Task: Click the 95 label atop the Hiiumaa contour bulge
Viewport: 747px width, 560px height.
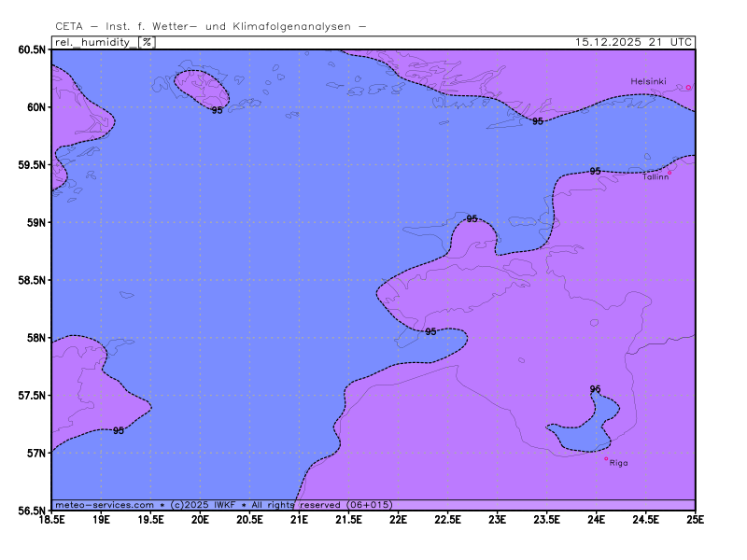Action: (x=472, y=218)
